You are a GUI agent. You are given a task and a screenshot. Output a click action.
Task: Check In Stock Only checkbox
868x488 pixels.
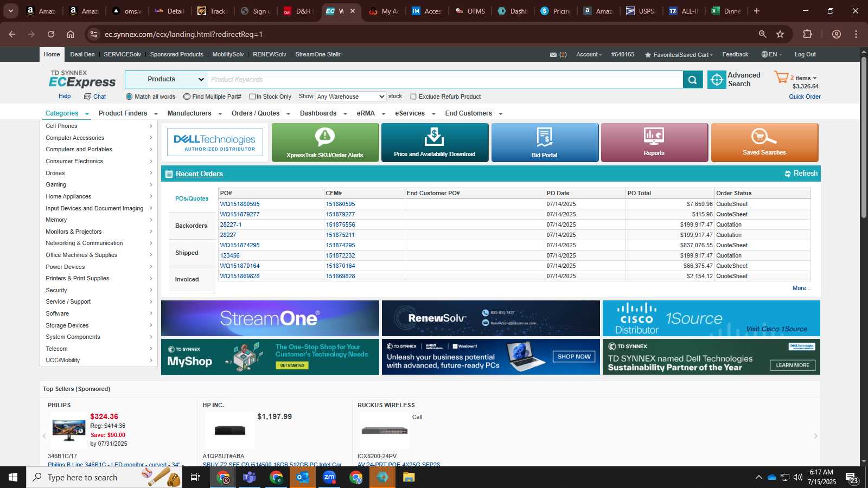252,97
